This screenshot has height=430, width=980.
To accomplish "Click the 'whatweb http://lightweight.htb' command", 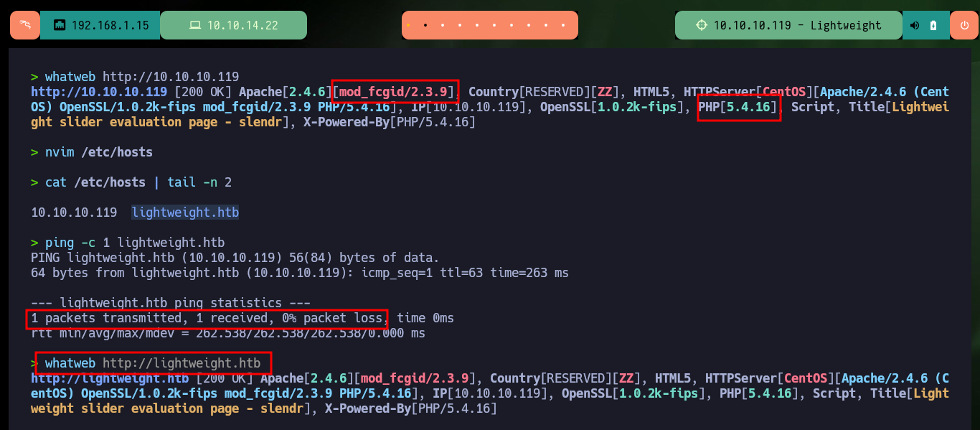I will click(153, 363).
